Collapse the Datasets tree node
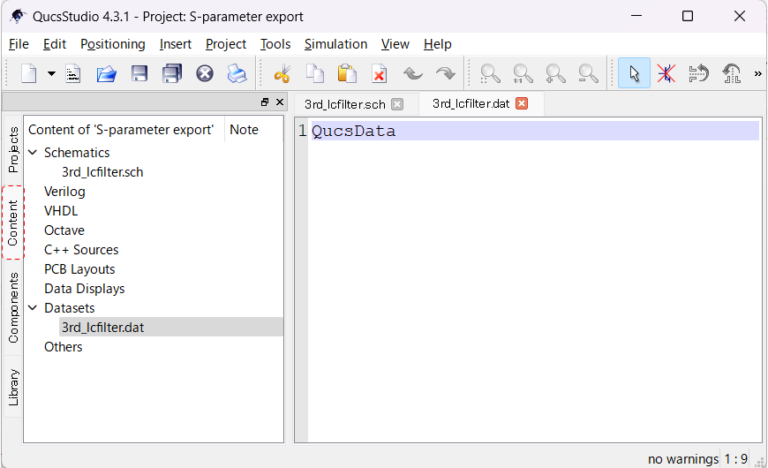 point(33,309)
